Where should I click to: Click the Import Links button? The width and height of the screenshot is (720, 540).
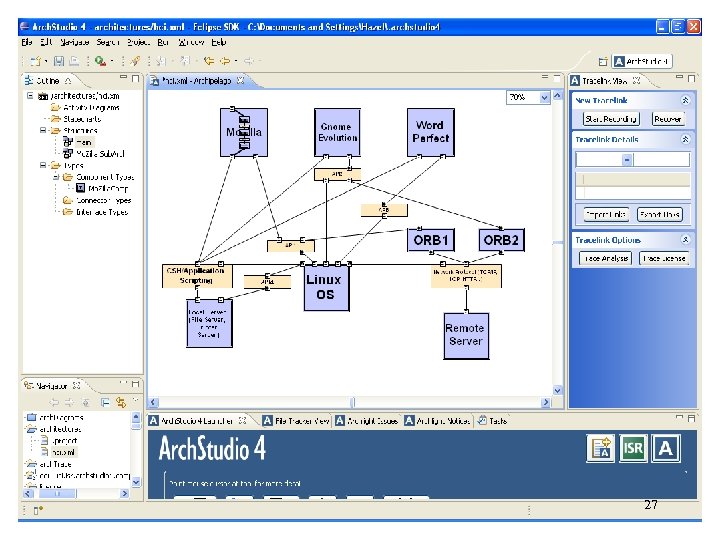coord(606,214)
